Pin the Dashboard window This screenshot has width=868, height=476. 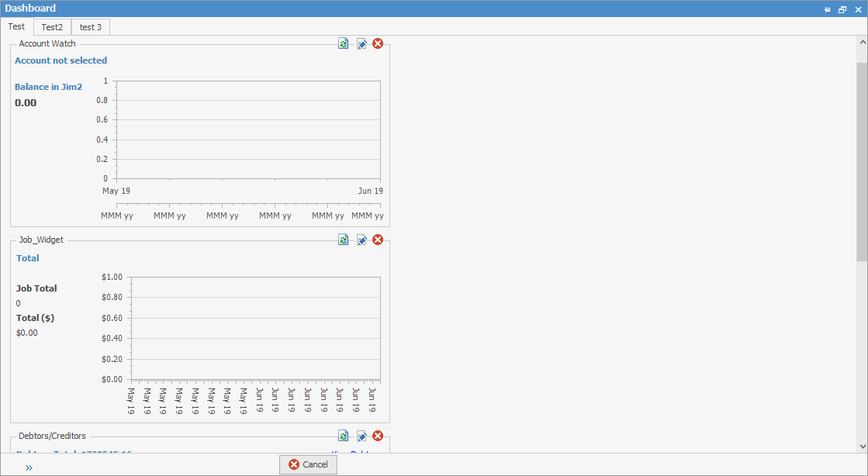[x=827, y=9]
